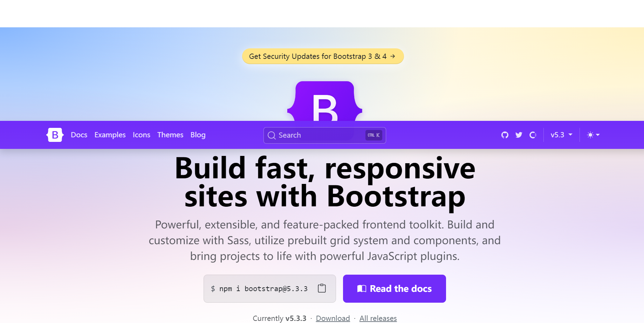Click Get Security Updates banner link
The width and height of the screenshot is (644, 323).
323,56
